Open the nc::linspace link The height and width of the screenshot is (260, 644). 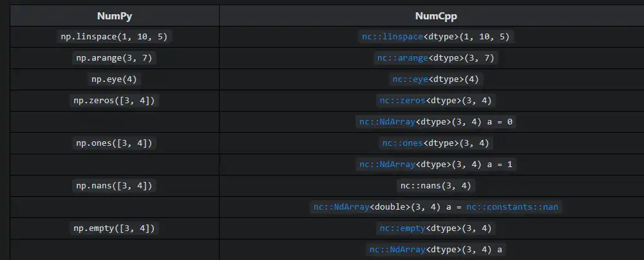tap(392, 37)
